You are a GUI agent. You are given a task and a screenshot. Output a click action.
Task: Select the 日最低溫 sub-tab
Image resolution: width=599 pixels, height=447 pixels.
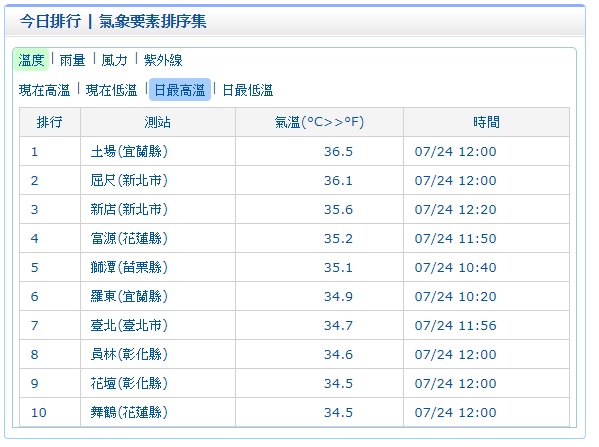(x=248, y=90)
